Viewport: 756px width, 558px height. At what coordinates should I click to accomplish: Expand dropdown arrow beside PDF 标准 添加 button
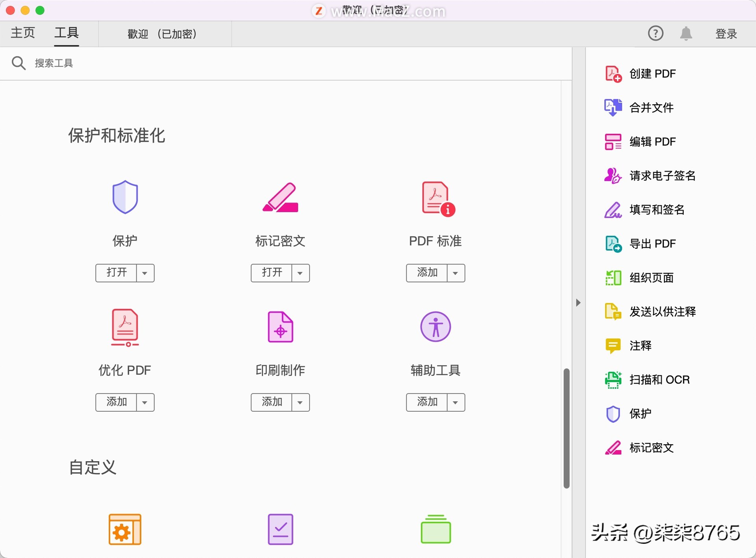(x=456, y=273)
